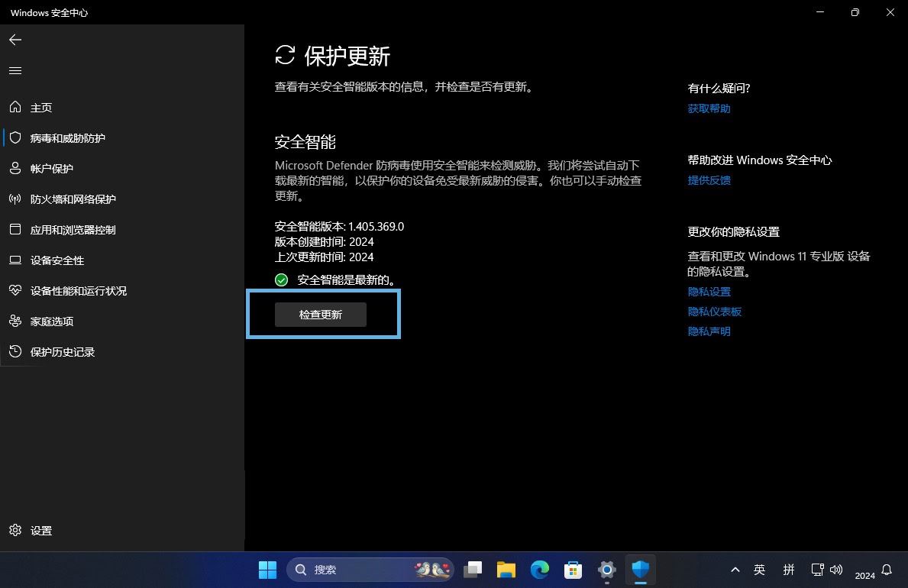Screen dimensions: 908x588
Task: Open 保护历史记录 protection history
Action: [63, 352]
